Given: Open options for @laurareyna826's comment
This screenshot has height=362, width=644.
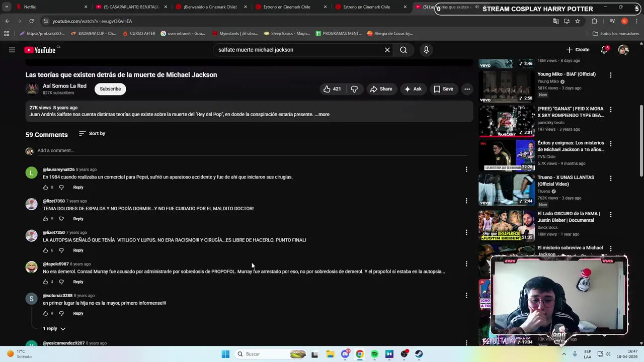Looking at the screenshot, I should [466, 169].
